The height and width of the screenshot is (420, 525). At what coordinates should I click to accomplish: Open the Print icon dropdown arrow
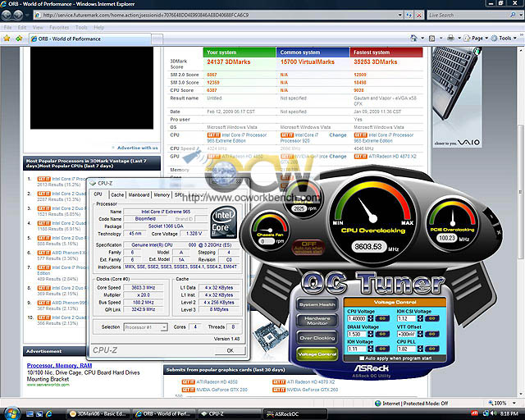pos(459,39)
